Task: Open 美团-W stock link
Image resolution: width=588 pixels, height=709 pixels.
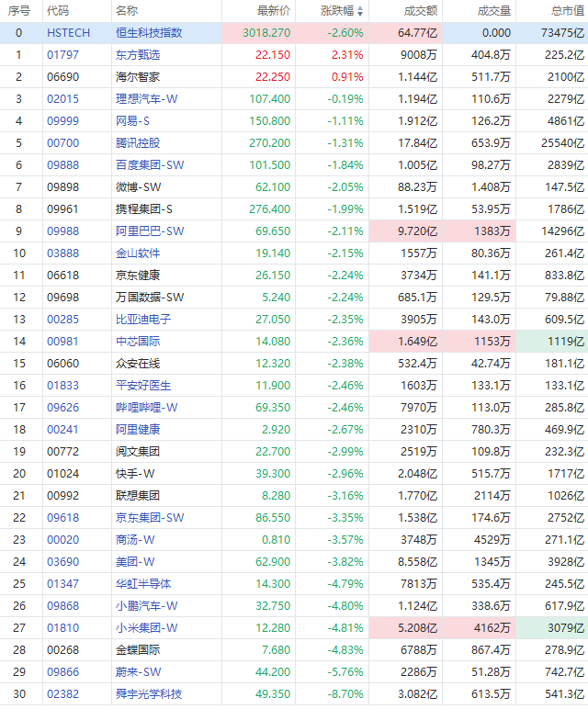Action: 135,562
